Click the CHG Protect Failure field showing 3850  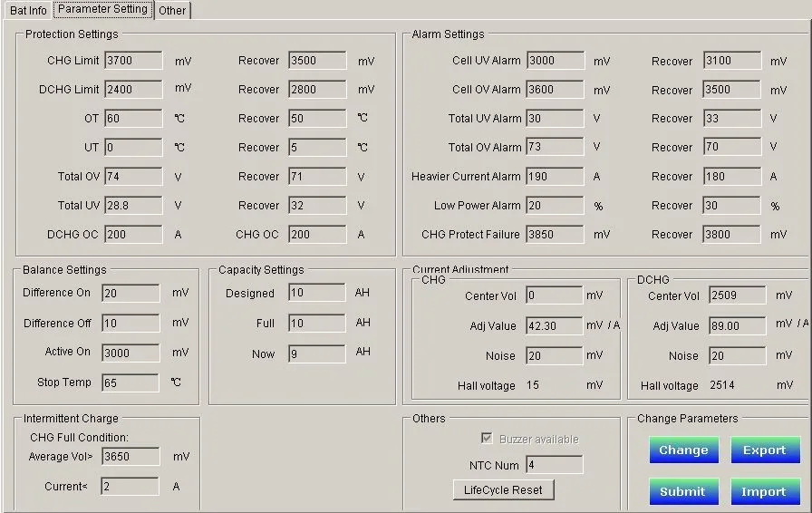click(555, 234)
